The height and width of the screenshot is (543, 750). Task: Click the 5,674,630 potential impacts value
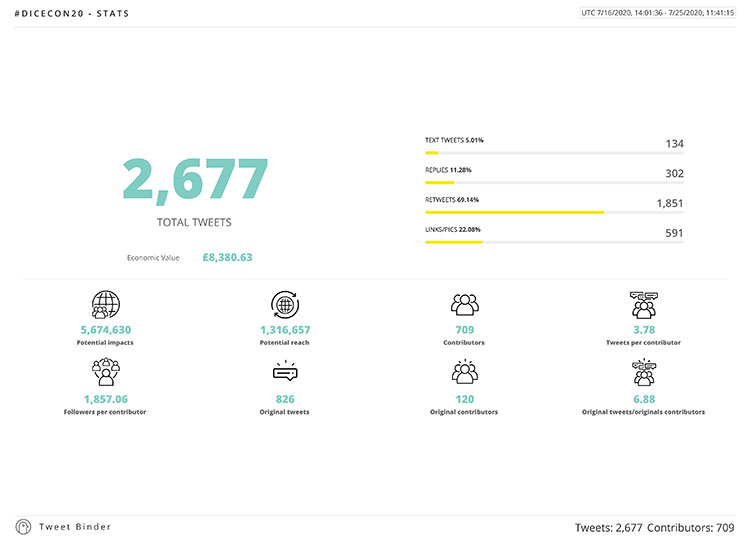coord(105,330)
